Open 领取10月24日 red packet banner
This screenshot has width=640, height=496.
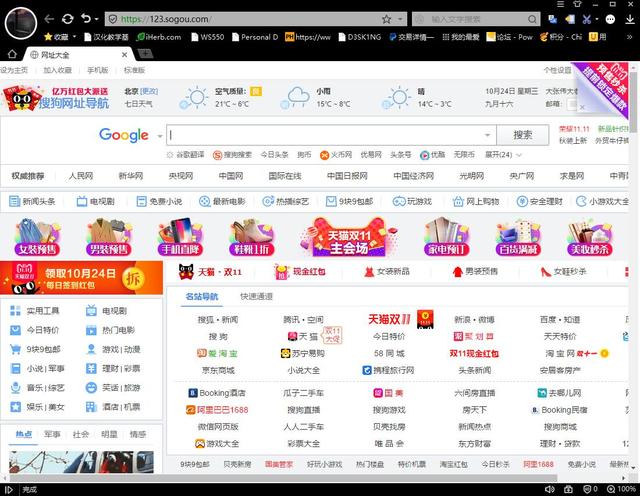[81, 278]
